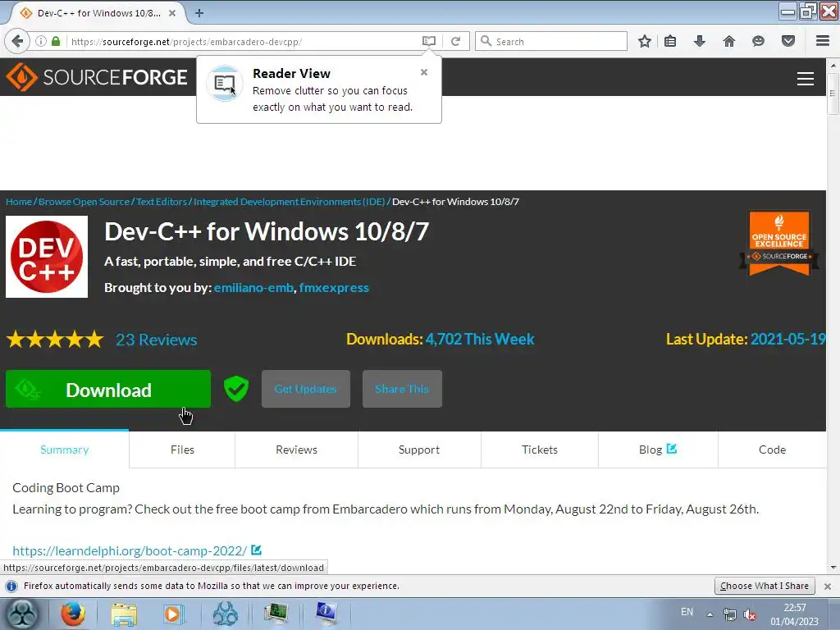Open the learndelphi.org boot-camp link
The image size is (840, 630).
[x=130, y=550]
